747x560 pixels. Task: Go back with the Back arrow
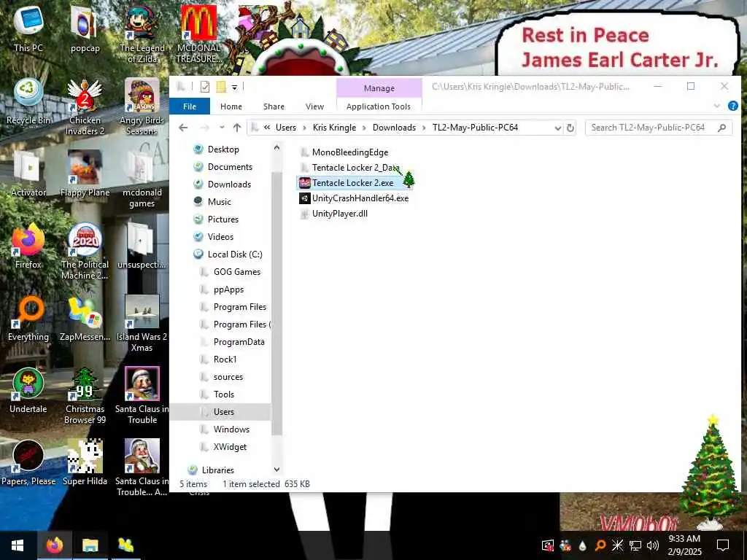click(183, 128)
